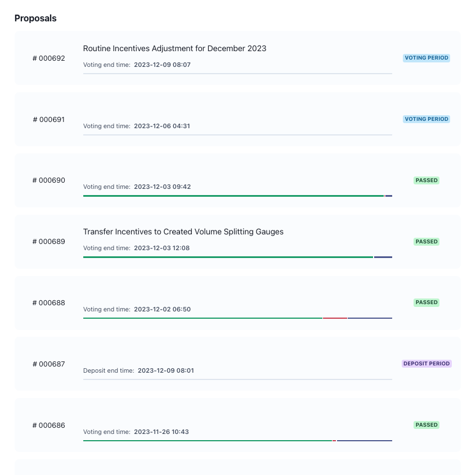Open the Routine Incentives Adjustment proposal title
476x475 pixels.
coord(174,48)
